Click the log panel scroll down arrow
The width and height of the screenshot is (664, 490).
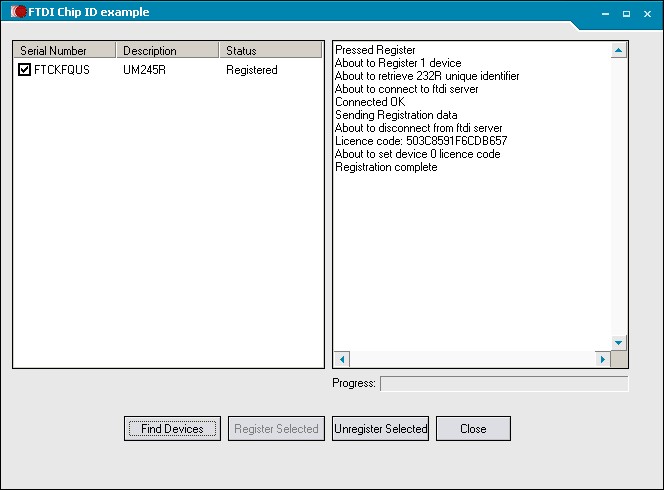618,342
